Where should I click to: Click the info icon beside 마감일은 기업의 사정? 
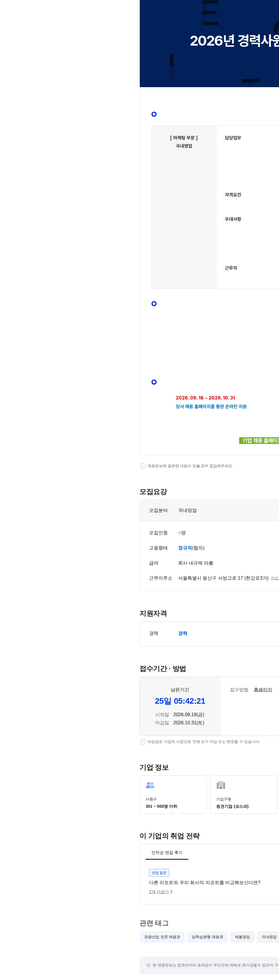[143, 741]
